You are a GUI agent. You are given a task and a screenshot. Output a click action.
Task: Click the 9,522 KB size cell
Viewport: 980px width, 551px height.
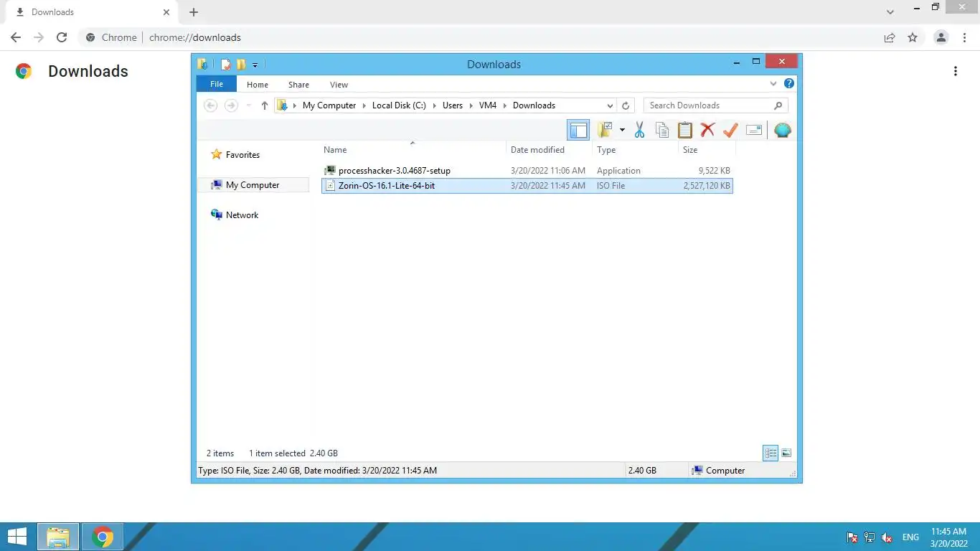(714, 171)
